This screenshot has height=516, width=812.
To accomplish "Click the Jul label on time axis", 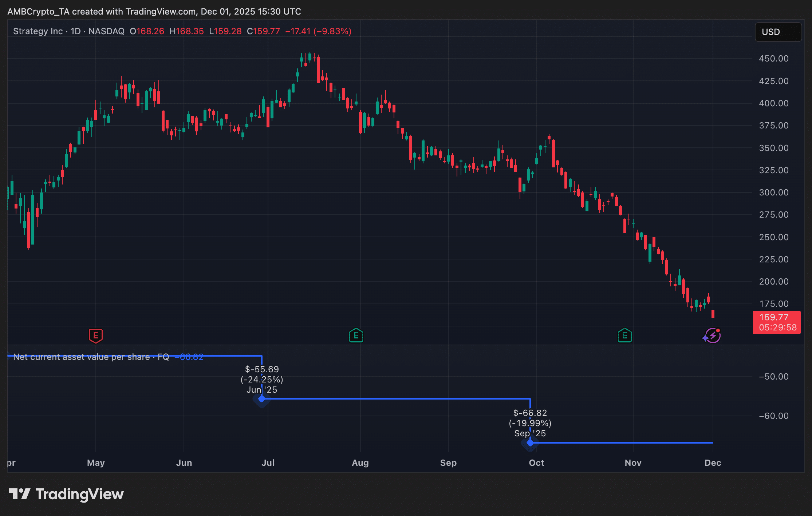I will [268, 463].
